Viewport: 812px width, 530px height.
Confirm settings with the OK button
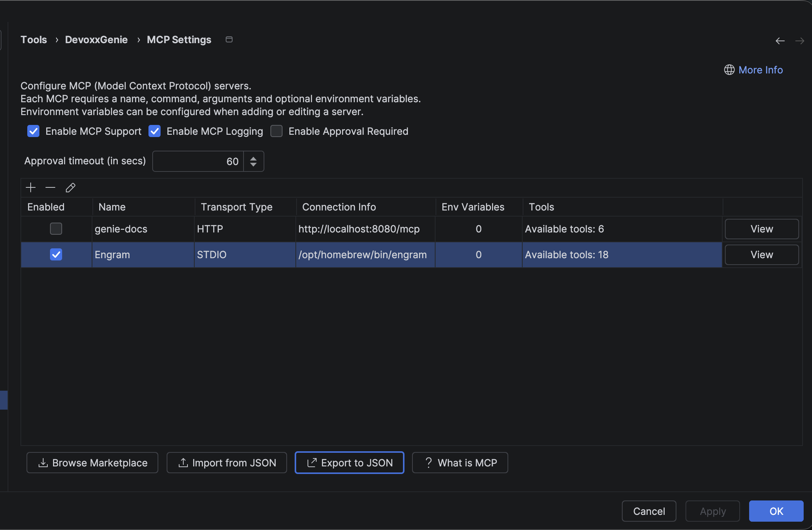(x=776, y=511)
